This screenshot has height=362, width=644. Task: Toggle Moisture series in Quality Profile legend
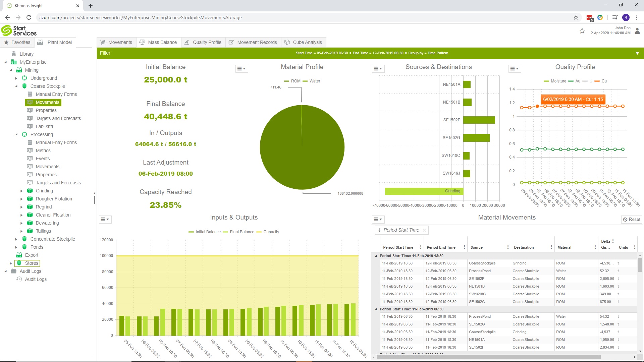pyautogui.click(x=555, y=81)
